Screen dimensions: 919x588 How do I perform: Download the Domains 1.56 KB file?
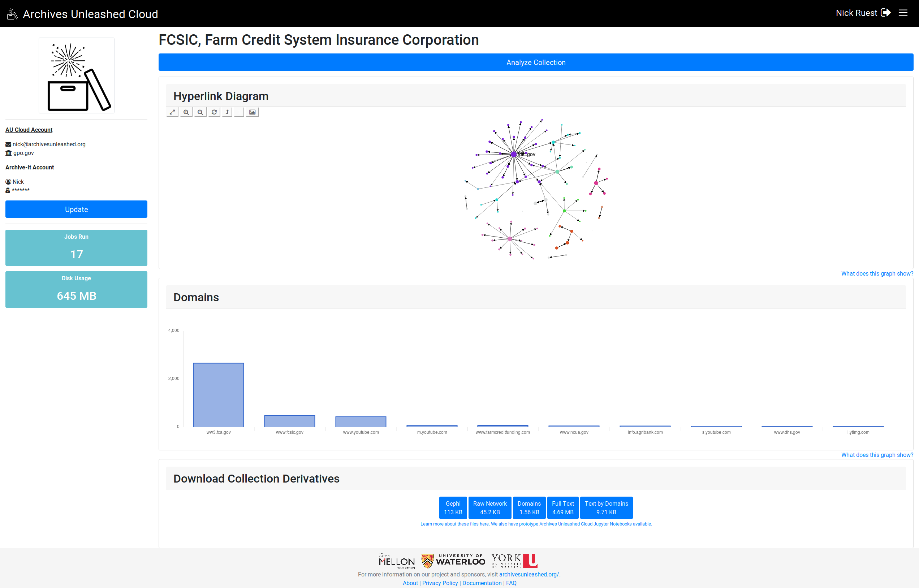(529, 508)
